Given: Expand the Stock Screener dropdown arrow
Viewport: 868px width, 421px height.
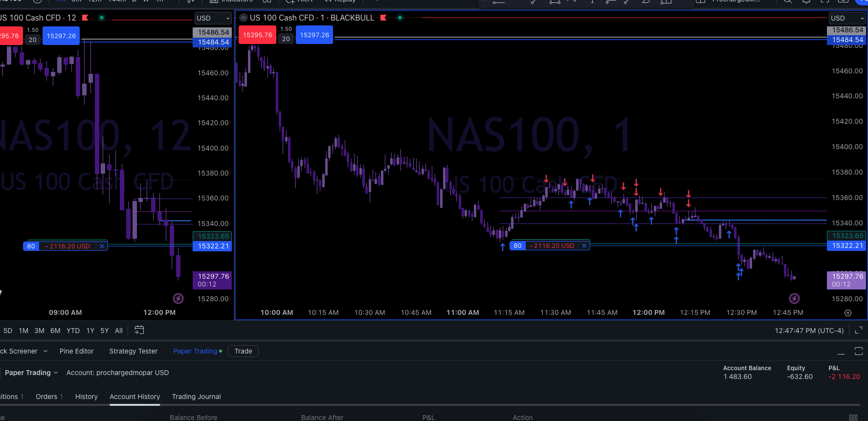Looking at the screenshot, I should pyautogui.click(x=45, y=351).
